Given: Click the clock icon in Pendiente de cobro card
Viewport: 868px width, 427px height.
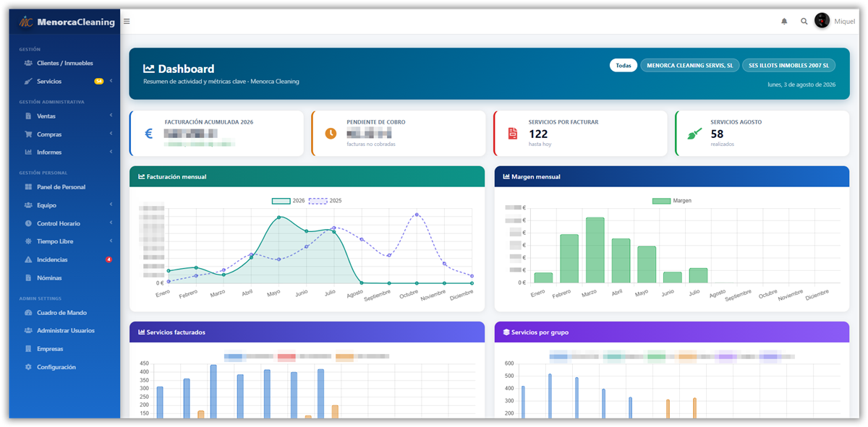Looking at the screenshot, I should click(x=331, y=134).
